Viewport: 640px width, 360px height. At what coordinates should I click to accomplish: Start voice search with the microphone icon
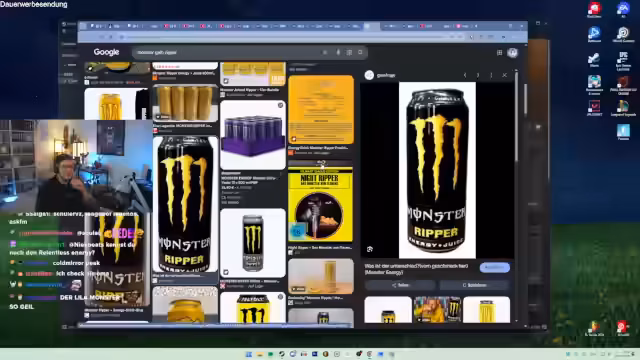click(338, 52)
